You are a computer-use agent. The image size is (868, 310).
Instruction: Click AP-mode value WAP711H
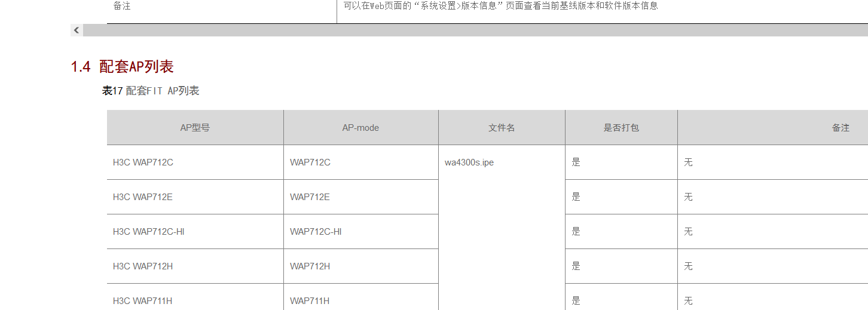pos(310,301)
